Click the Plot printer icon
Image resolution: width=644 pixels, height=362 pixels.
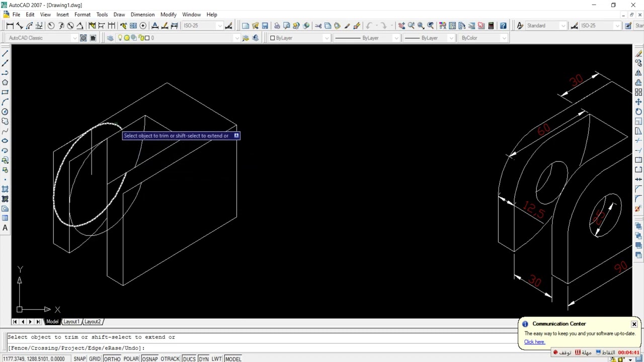point(277,26)
